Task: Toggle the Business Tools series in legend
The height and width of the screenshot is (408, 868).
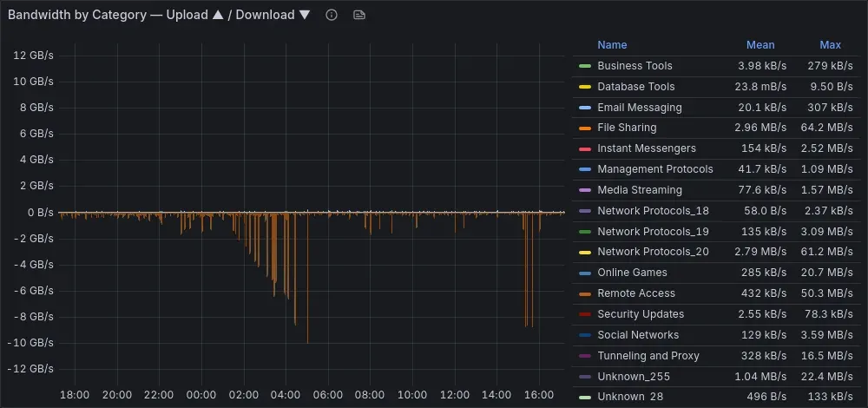Action: click(x=635, y=66)
